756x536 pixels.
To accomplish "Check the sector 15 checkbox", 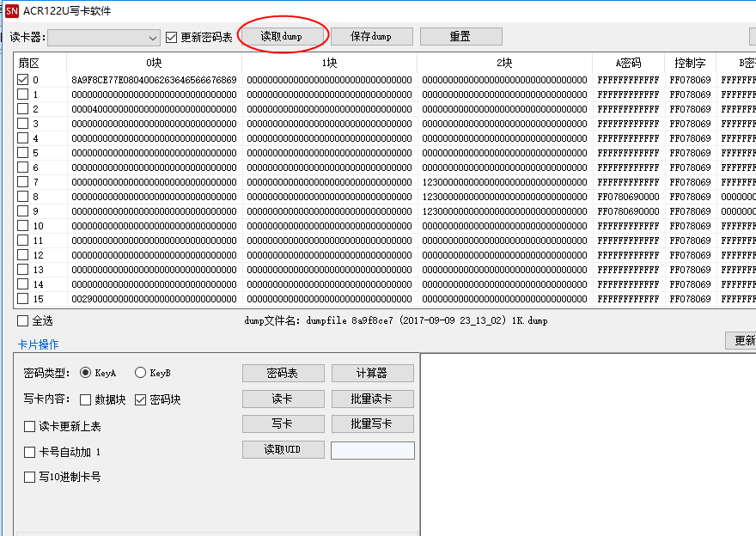I will (22, 298).
